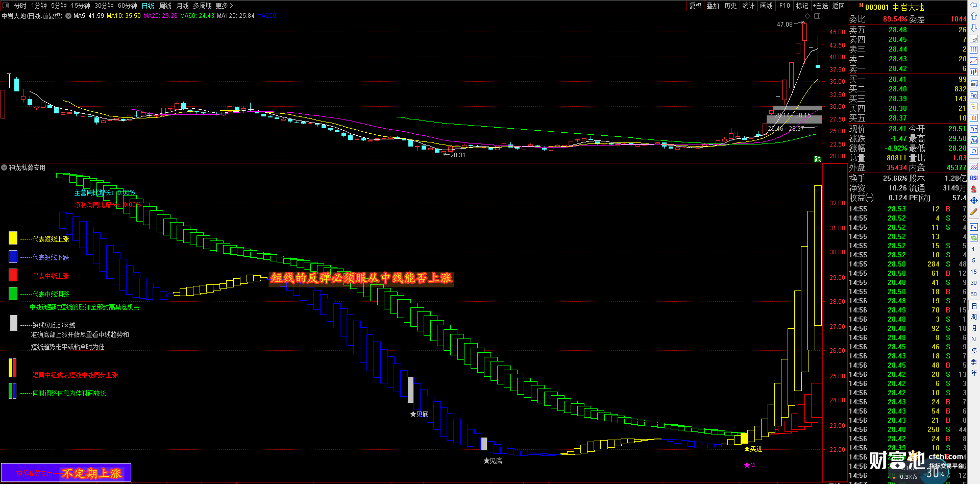Toggle the side panel icon at top-left
980x484 pixels.
(x=6, y=6)
